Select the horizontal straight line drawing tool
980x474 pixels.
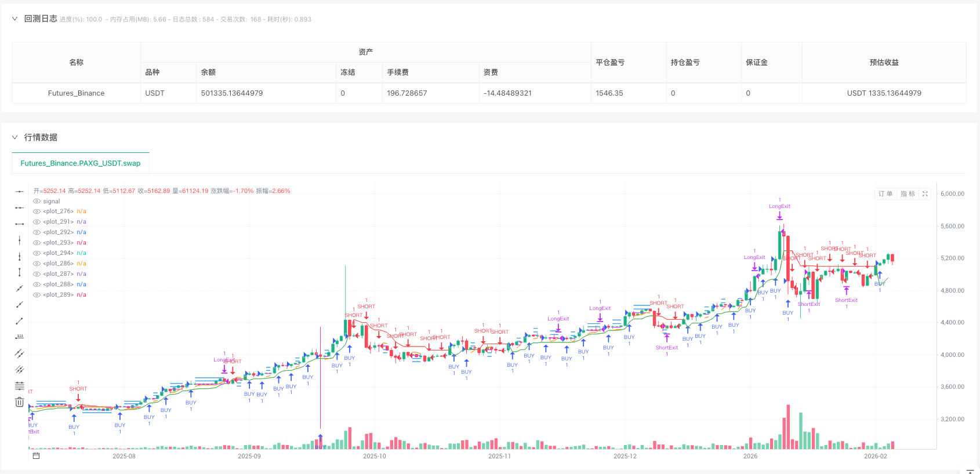coord(20,191)
